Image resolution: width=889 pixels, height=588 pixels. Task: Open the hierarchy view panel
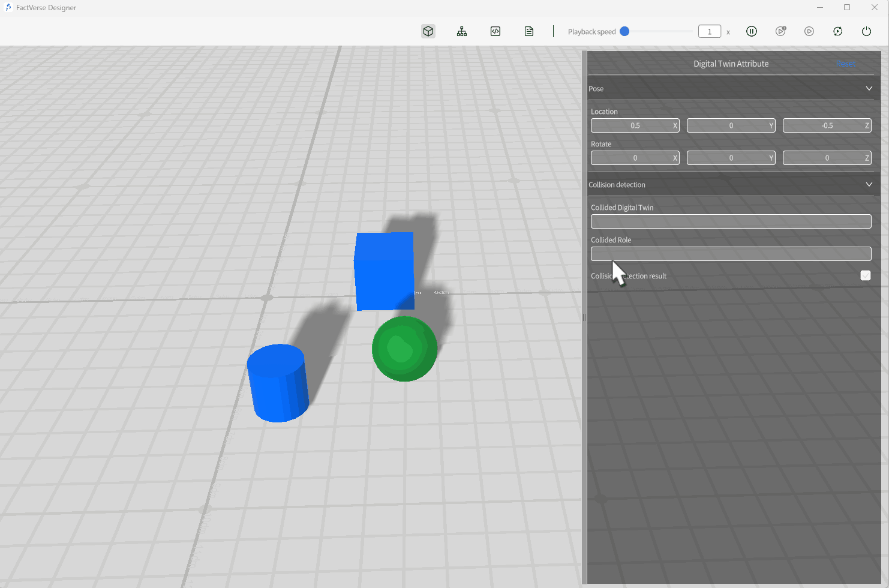[462, 31]
